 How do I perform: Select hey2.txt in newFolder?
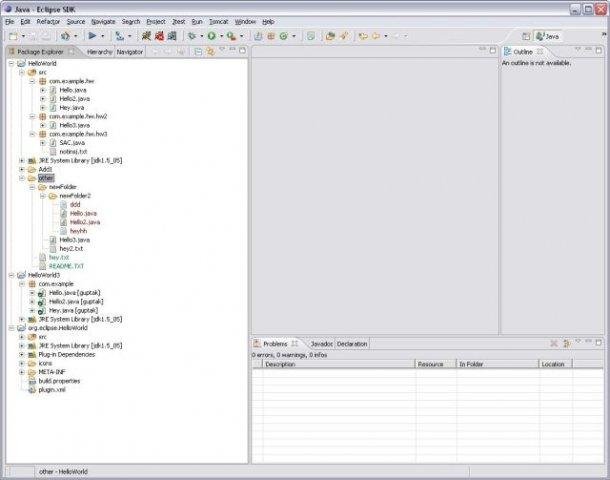pos(71,249)
